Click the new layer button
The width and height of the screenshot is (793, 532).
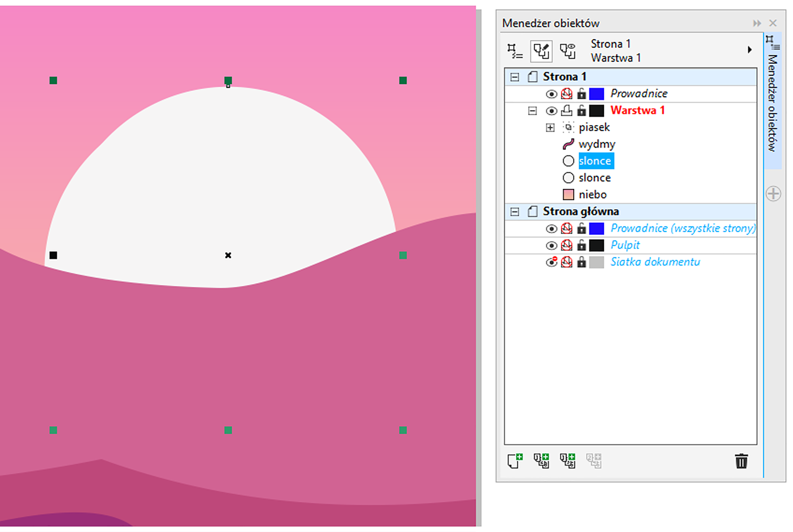[x=515, y=461]
